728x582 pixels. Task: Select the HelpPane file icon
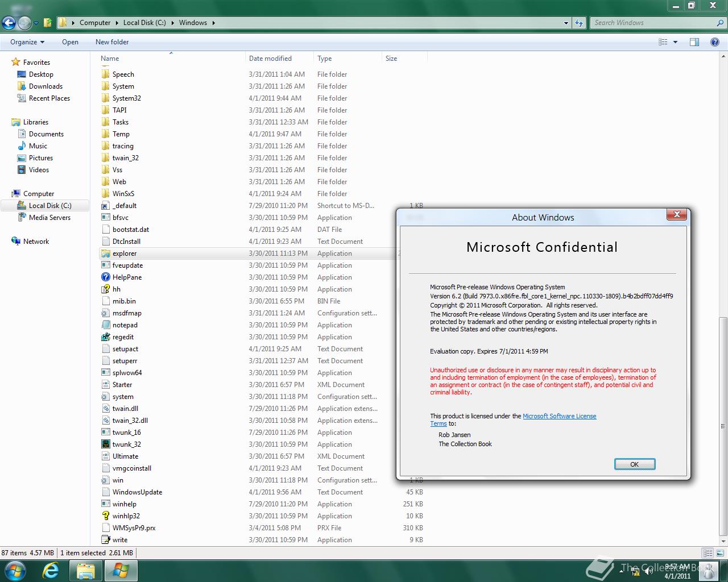[105, 277]
